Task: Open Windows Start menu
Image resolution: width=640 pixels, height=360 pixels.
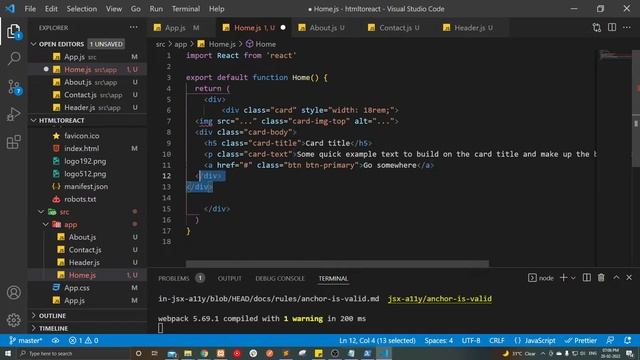Action: (7, 353)
